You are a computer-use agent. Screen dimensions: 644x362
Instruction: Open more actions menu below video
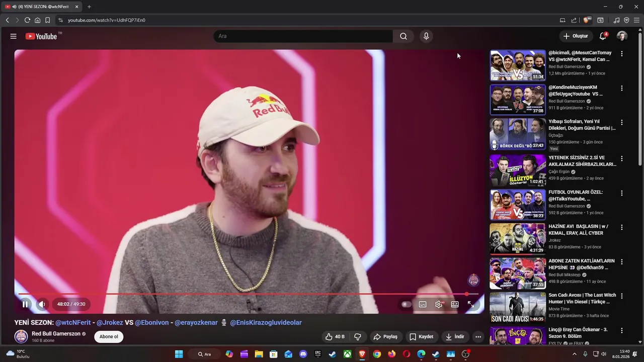click(478, 336)
